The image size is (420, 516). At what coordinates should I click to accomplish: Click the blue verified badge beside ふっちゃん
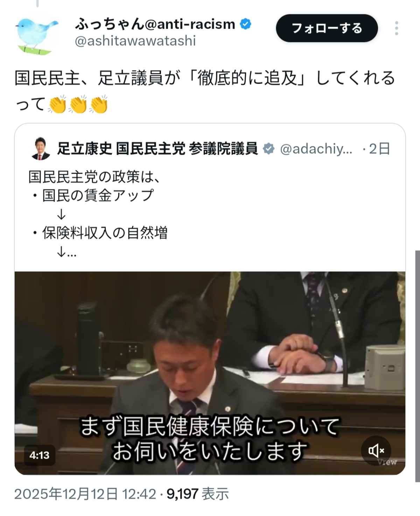click(246, 24)
